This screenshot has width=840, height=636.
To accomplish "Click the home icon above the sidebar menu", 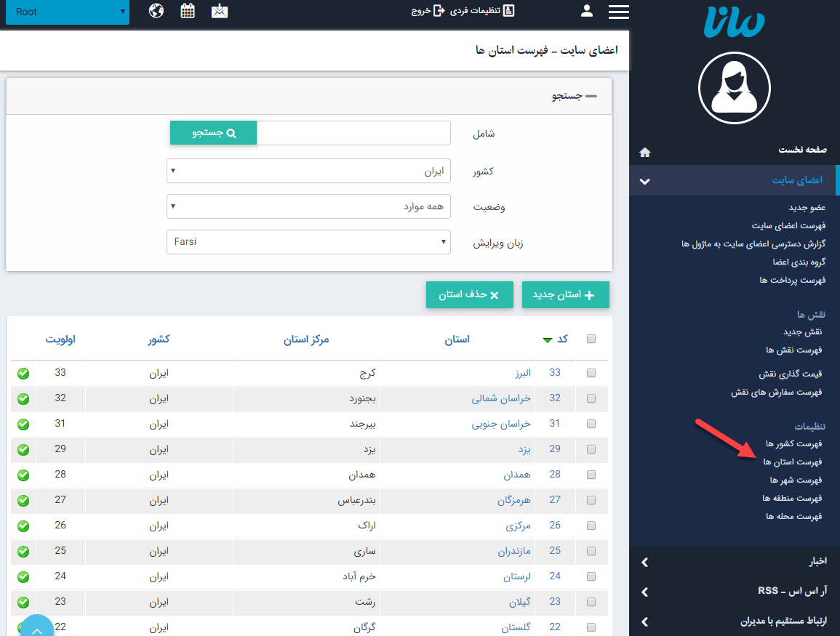I will click(644, 152).
